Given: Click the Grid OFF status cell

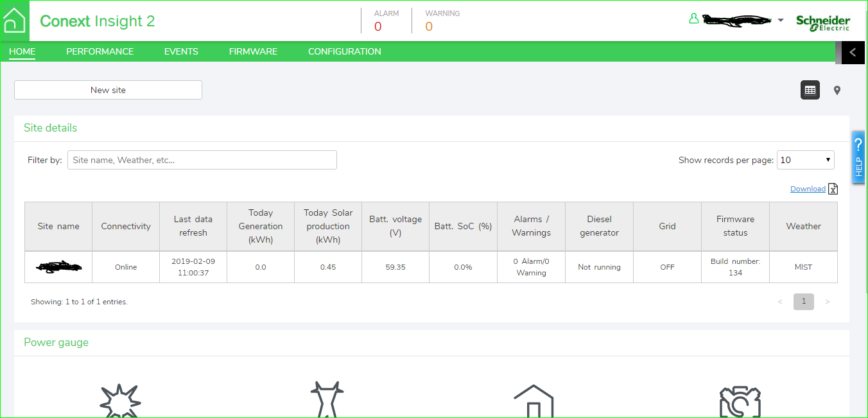Looking at the screenshot, I should click(x=668, y=267).
